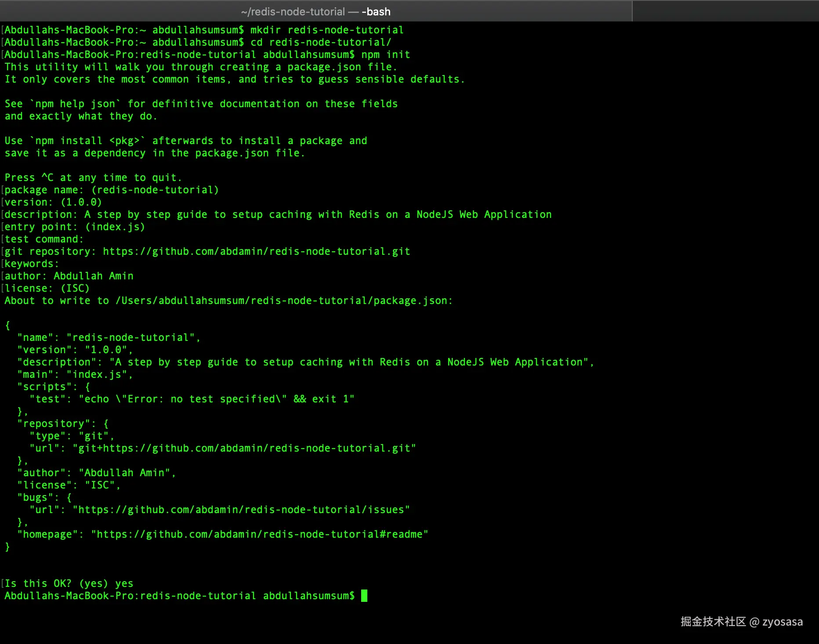This screenshot has height=644, width=819.
Task: Click the 'About to write to' package.json path line
Action: [228, 300]
